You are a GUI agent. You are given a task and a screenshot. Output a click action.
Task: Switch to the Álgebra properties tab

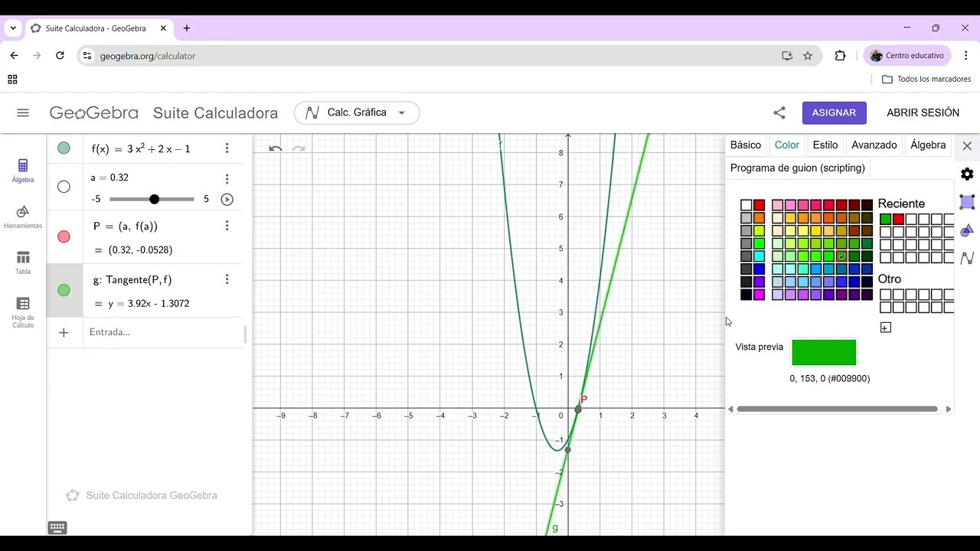[928, 145]
